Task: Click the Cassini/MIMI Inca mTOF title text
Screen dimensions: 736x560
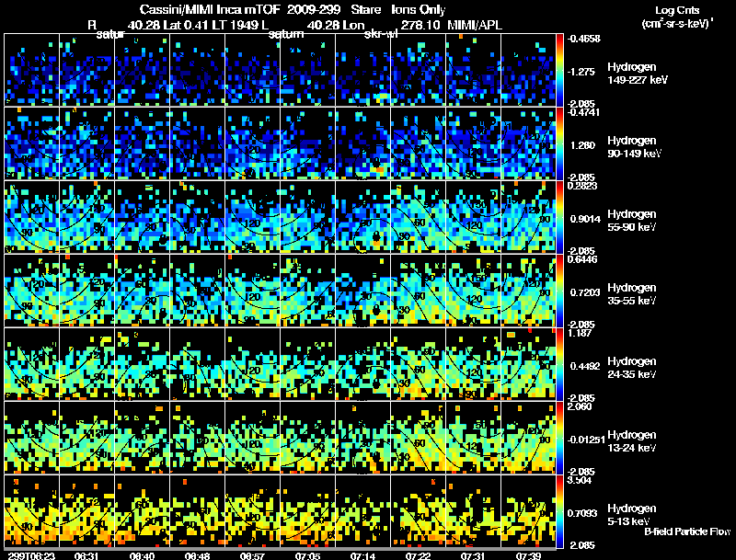Action: 211,9
